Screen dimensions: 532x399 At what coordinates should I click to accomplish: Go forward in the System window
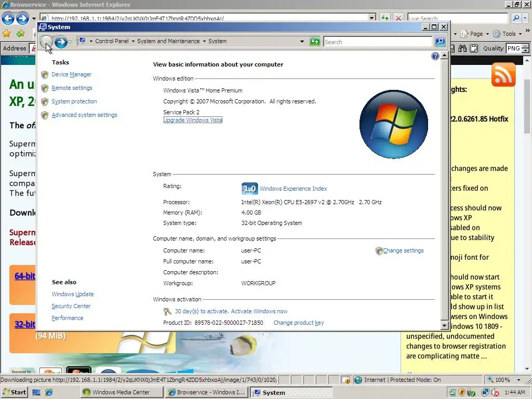coord(61,42)
